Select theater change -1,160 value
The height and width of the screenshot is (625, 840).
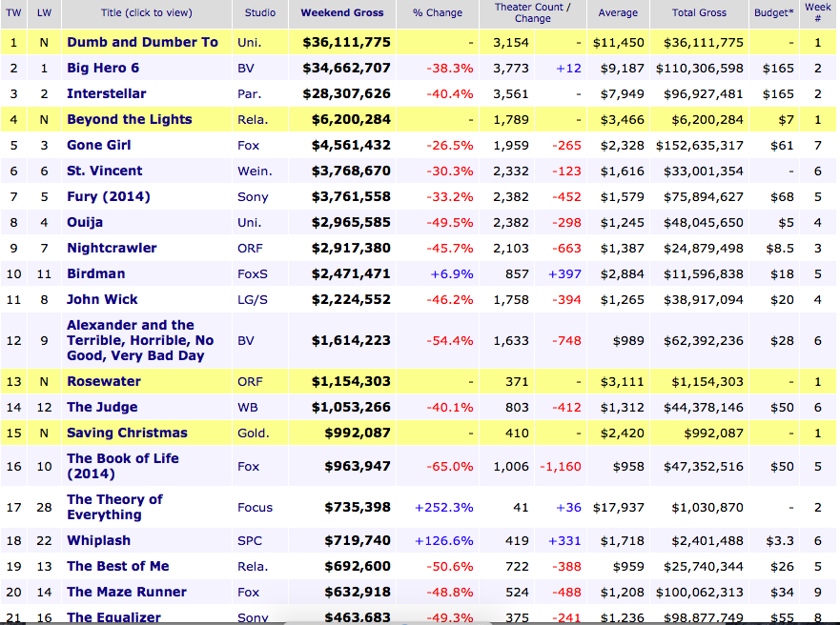coord(561,466)
